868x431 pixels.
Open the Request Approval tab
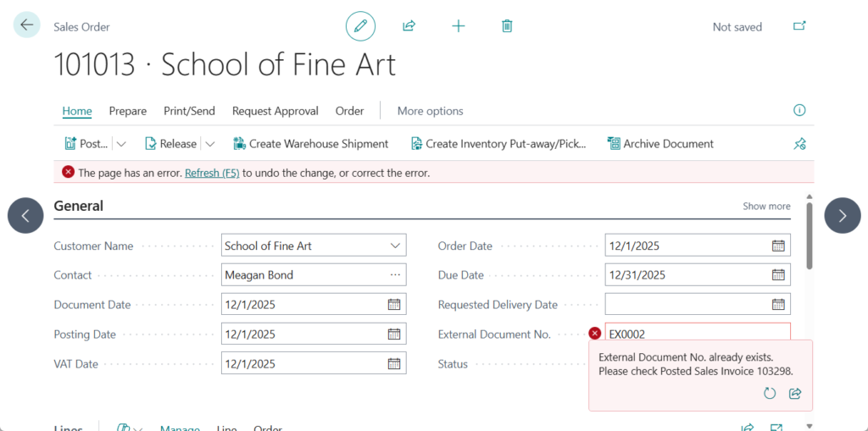coord(275,111)
